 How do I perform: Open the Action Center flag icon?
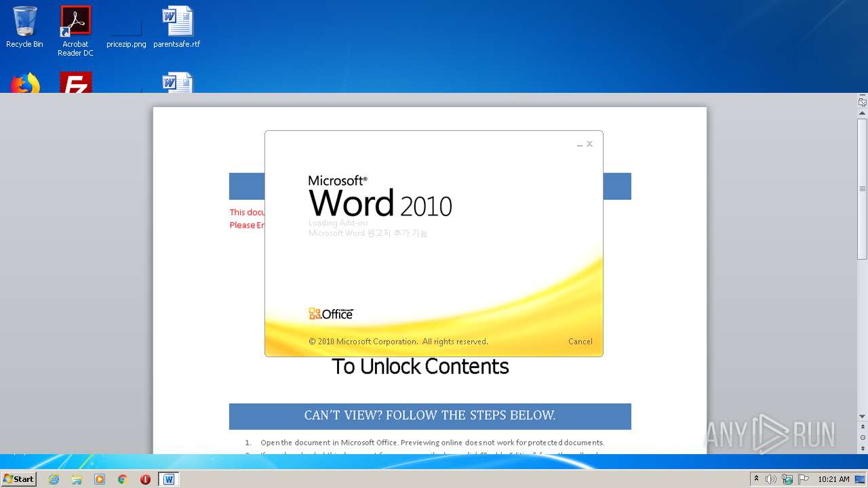[x=803, y=479]
